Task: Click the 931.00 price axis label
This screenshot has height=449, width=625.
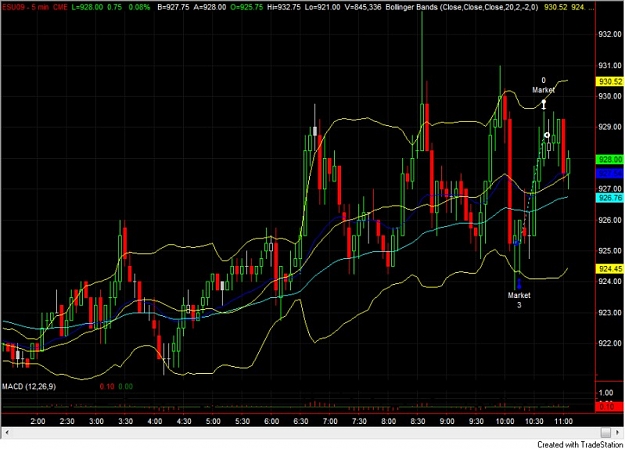Action: pyautogui.click(x=610, y=65)
